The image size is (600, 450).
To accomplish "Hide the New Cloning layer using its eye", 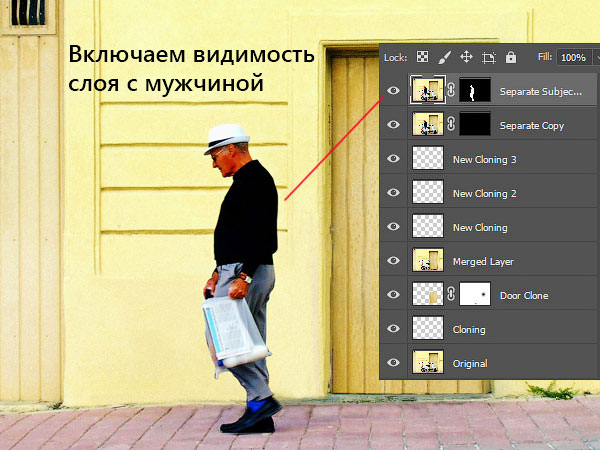I will point(393,227).
